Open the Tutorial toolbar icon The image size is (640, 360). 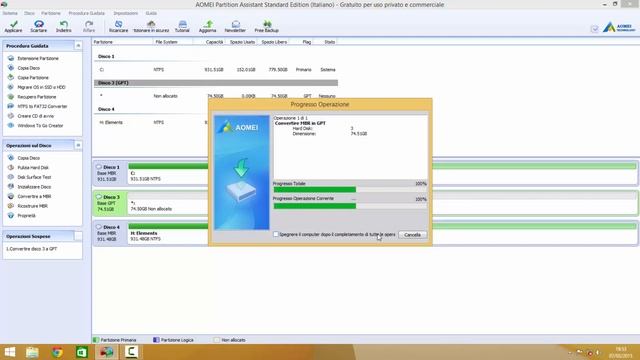point(182,27)
